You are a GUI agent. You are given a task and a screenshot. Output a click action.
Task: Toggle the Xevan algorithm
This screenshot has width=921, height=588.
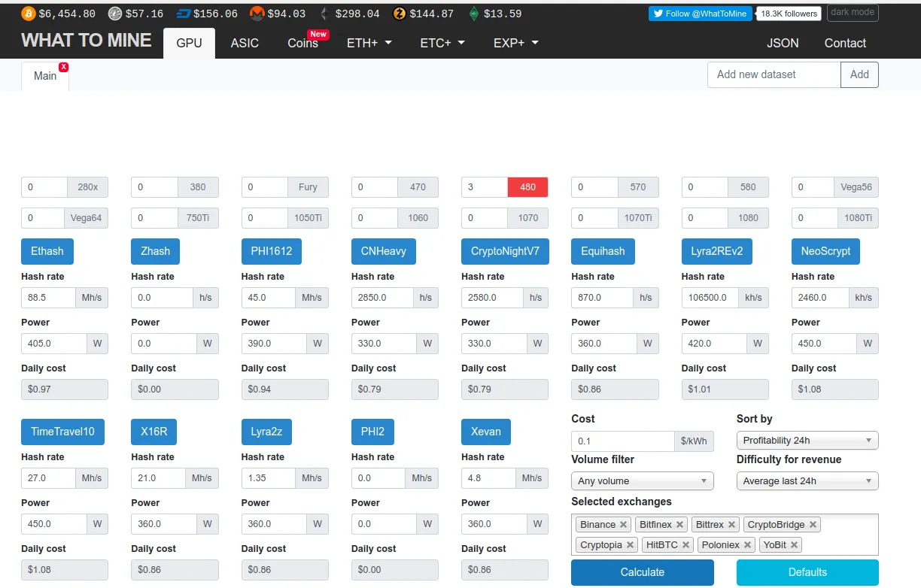tap(486, 432)
